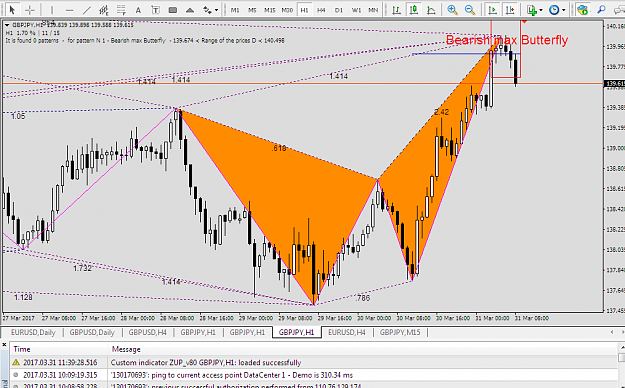Choose the Draw trendline tool
Image resolution: width=625 pixels, height=388 pixels.
86,10
